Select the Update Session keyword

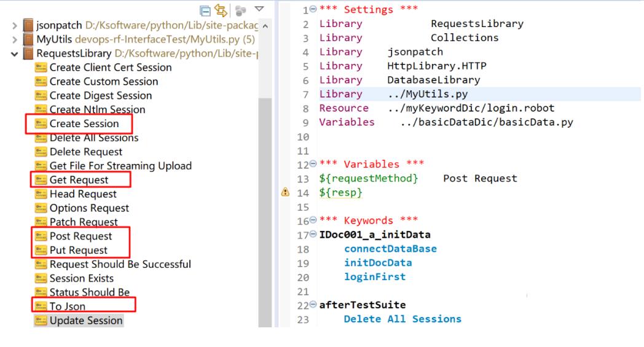(86, 321)
